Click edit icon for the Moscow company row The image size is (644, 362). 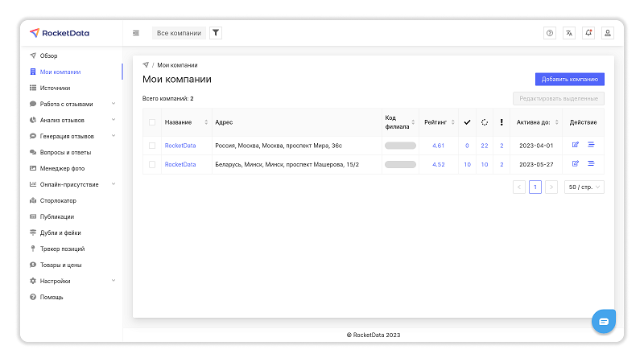point(575,145)
